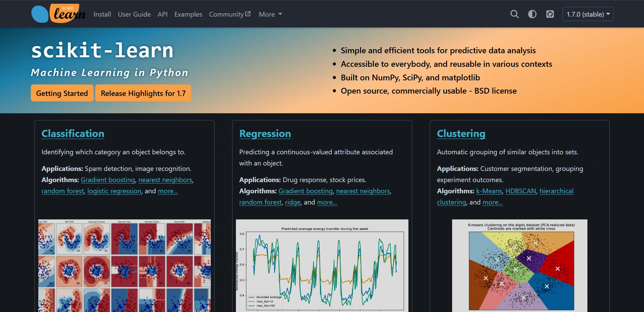
Task: Open the energy transfer regression plot
Action: pos(322,266)
